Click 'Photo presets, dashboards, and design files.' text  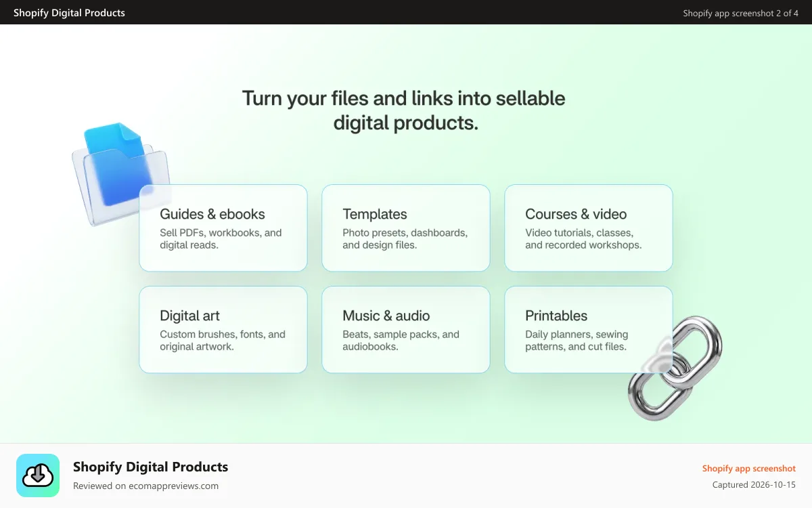(405, 239)
